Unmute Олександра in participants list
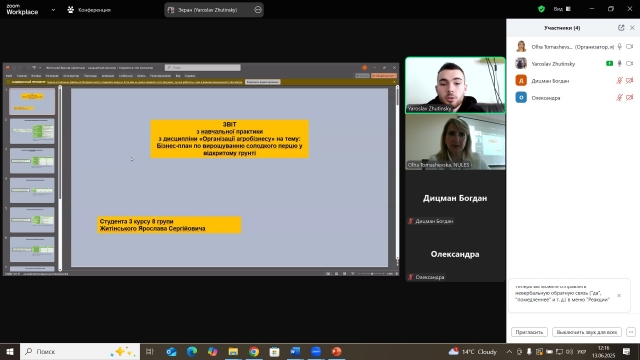The image size is (640, 360). pyautogui.click(x=620, y=98)
